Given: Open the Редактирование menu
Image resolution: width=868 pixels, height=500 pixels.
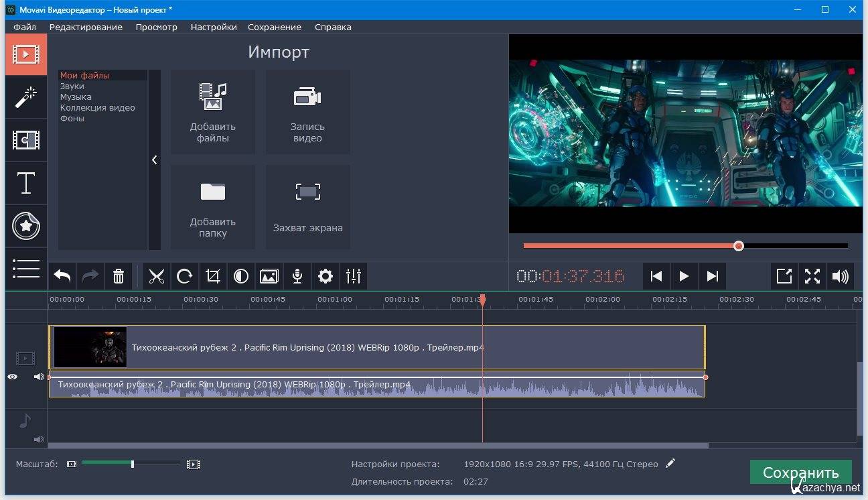Looking at the screenshot, I should tap(86, 27).
